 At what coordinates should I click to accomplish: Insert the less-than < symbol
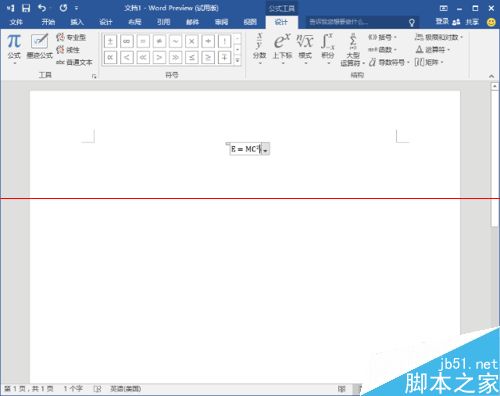point(126,57)
